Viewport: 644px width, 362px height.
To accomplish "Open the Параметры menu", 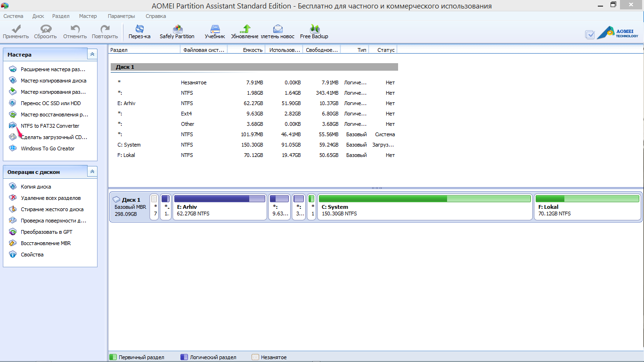I will [x=121, y=16].
